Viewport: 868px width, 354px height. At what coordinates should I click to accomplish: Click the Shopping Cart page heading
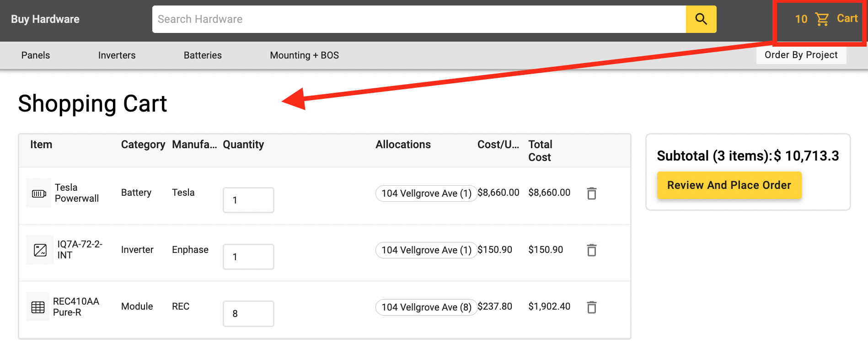click(92, 104)
